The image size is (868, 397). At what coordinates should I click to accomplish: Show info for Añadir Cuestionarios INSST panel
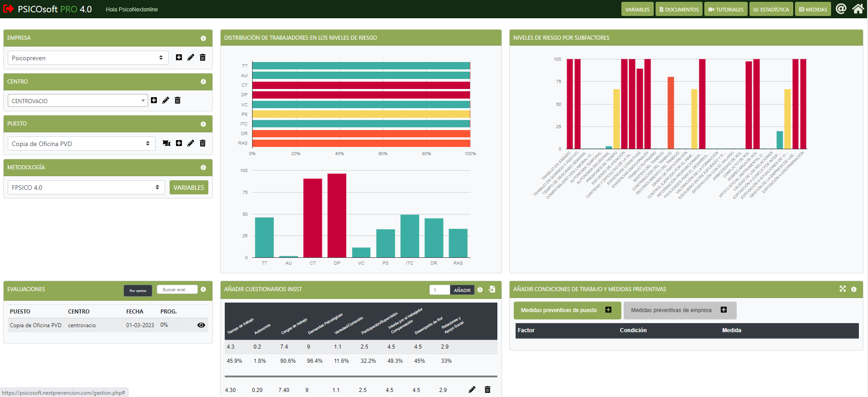(x=480, y=290)
